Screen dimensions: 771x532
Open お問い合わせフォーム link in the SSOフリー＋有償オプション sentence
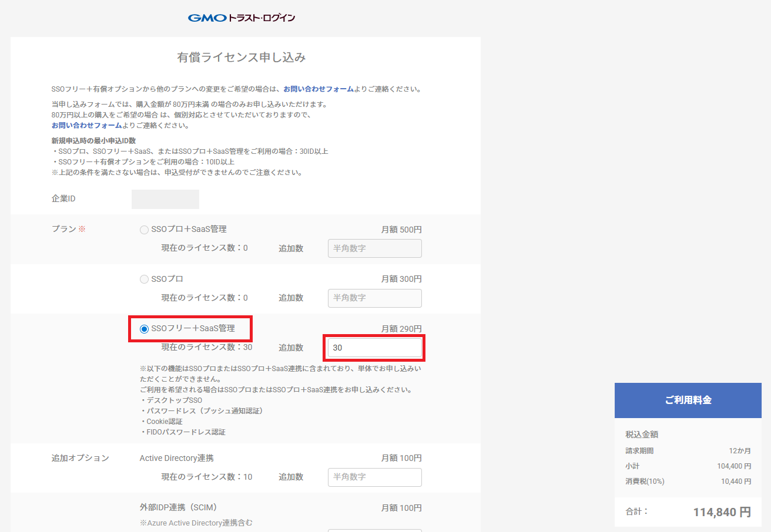319,89
